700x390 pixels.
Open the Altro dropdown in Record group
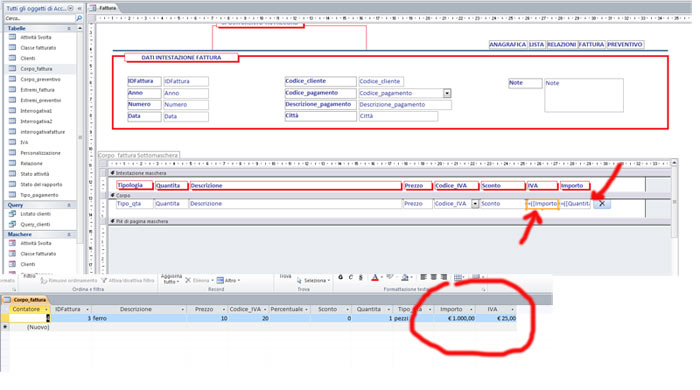point(229,281)
